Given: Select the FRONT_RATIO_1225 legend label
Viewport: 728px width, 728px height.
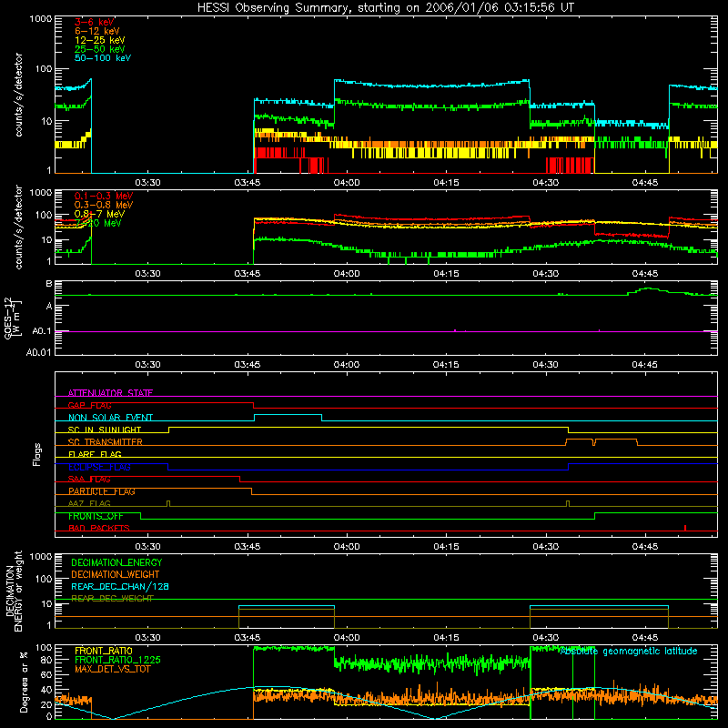Looking at the screenshot, I should click(117, 660).
